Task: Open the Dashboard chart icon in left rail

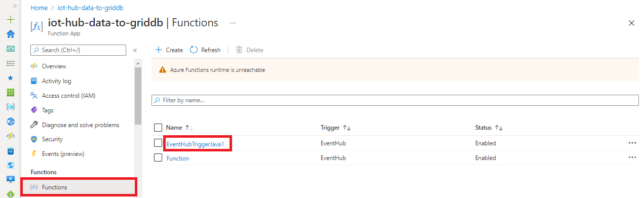Action: [10, 49]
